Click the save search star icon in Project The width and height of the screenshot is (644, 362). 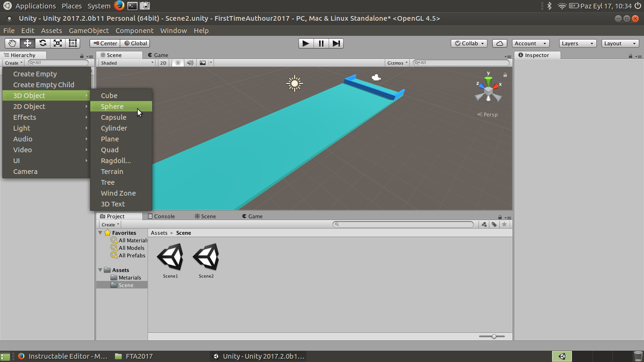pyautogui.click(x=504, y=224)
